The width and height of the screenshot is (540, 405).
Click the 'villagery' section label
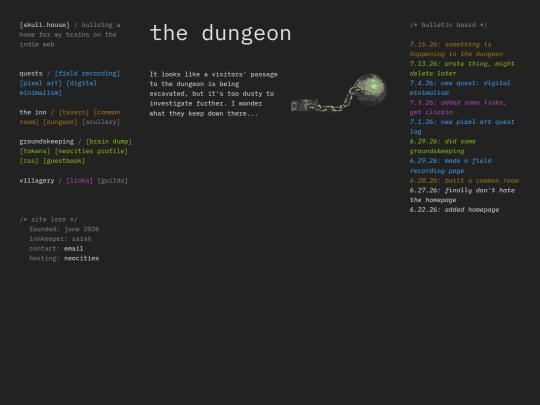click(x=37, y=180)
